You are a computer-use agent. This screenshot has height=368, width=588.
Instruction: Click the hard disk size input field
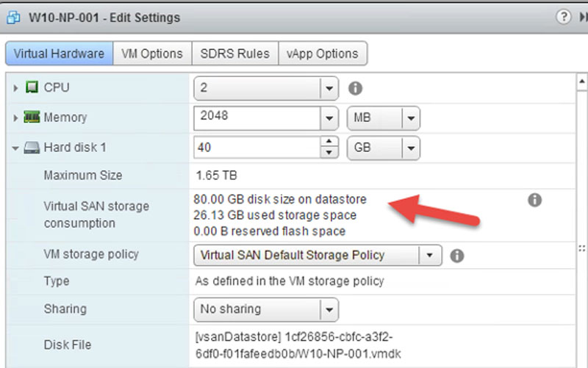(257, 148)
